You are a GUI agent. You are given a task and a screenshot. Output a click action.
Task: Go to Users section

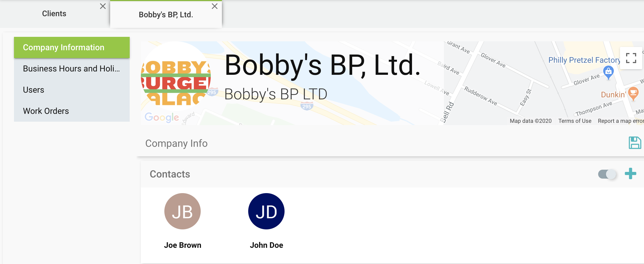click(x=72, y=90)
